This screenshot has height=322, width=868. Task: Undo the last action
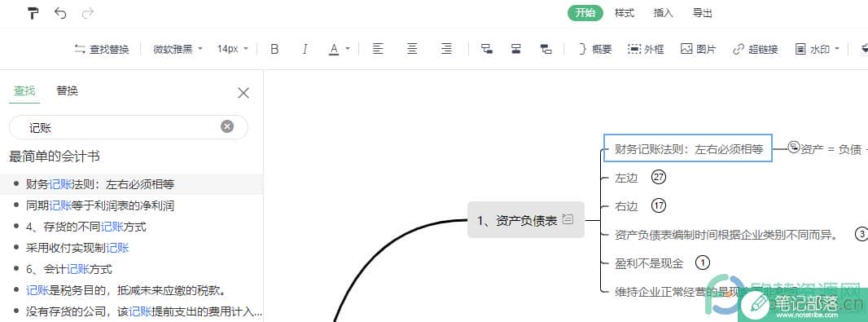point(60,13)
